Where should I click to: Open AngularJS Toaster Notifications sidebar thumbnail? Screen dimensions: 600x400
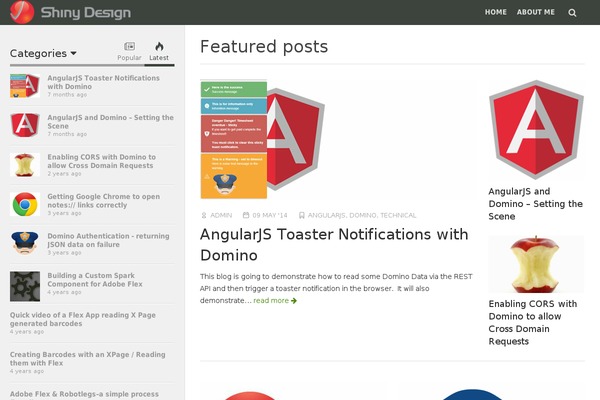(25, 86)
